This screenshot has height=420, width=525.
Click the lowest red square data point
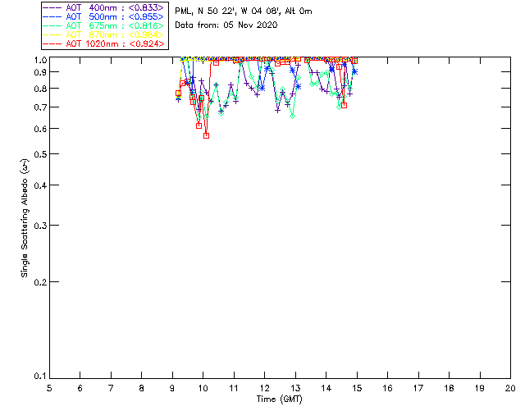pyautogui.click(x=206, y=135)
